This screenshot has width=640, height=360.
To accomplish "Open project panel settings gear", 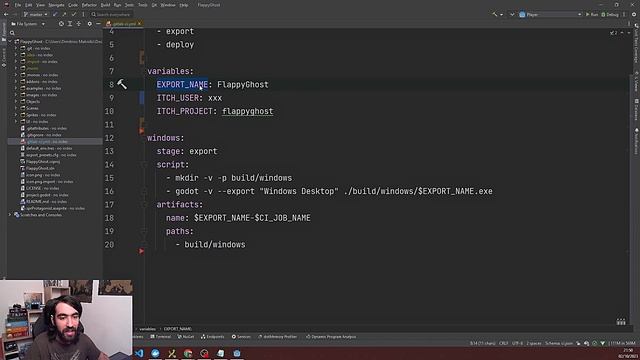I will coord(90,24).
